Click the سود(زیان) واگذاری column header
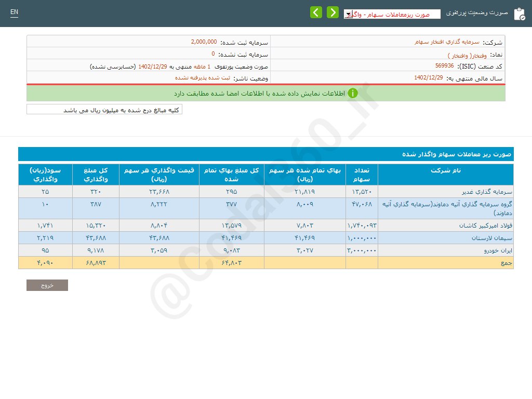This screenshot has width=532, height=399. [x=45, y=175]
